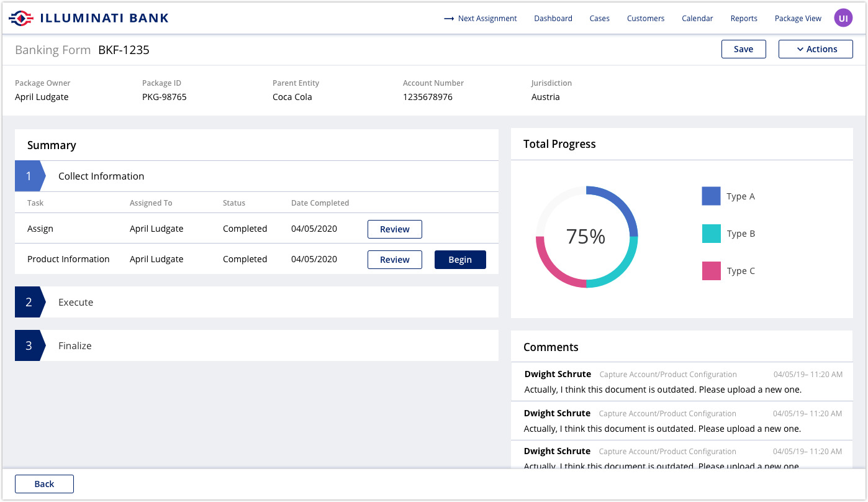Click the Next Assignment arrow icon

[x=448, y=18]
